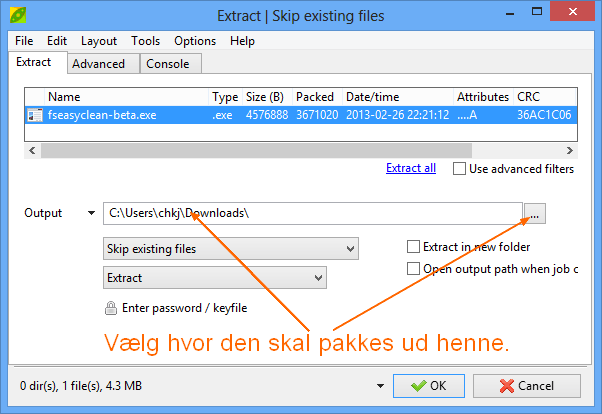Click the Cancel button

pyautogui.click(x=526, y=386)
